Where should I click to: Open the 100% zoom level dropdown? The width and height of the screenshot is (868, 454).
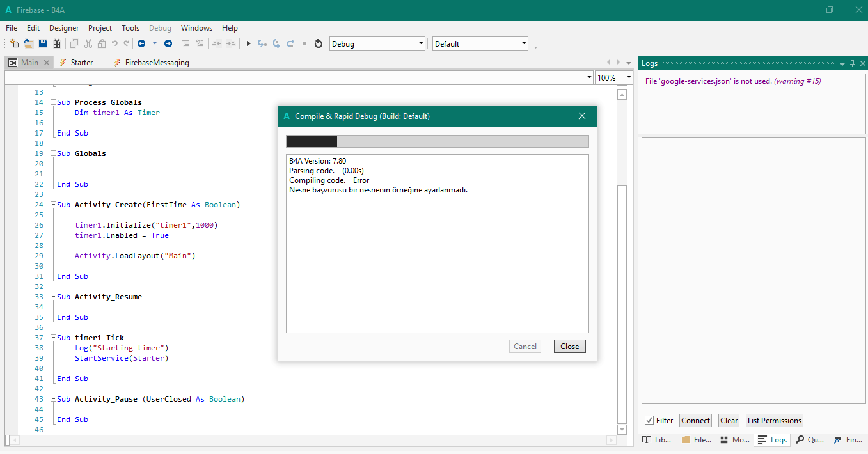628,77
